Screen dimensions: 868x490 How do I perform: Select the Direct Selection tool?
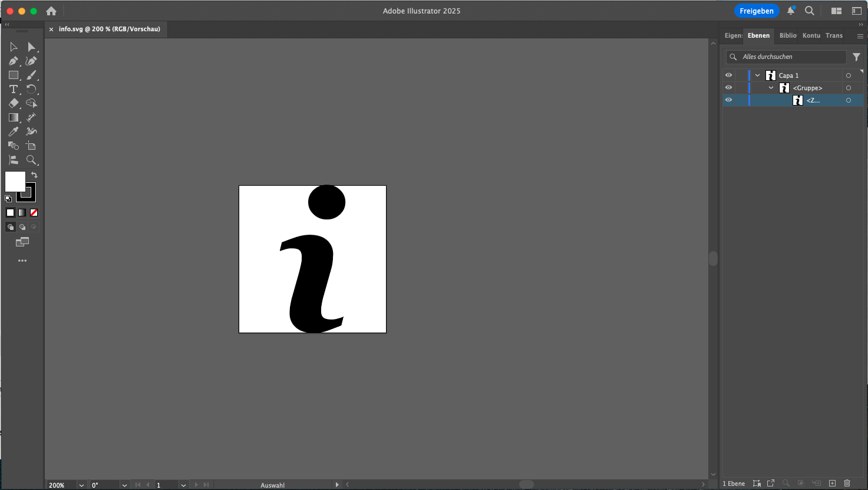point(31,47)
